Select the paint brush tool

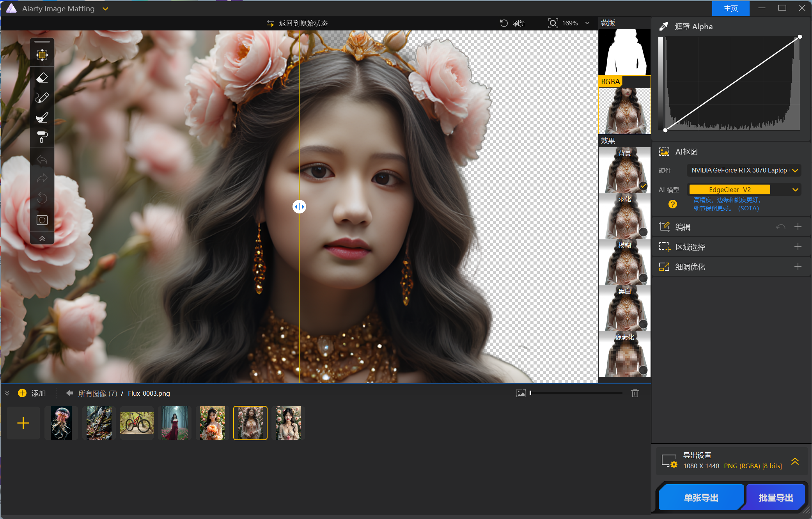[42, 117]
